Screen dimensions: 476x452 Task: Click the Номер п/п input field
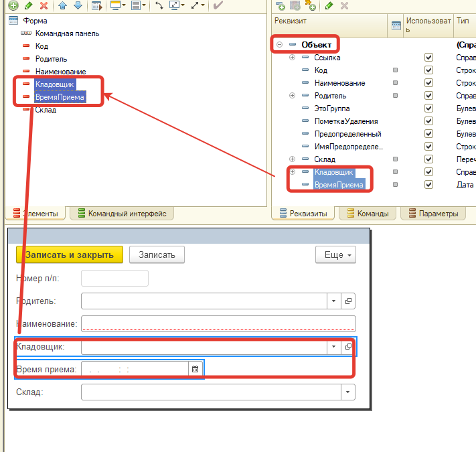click(114, 278)
